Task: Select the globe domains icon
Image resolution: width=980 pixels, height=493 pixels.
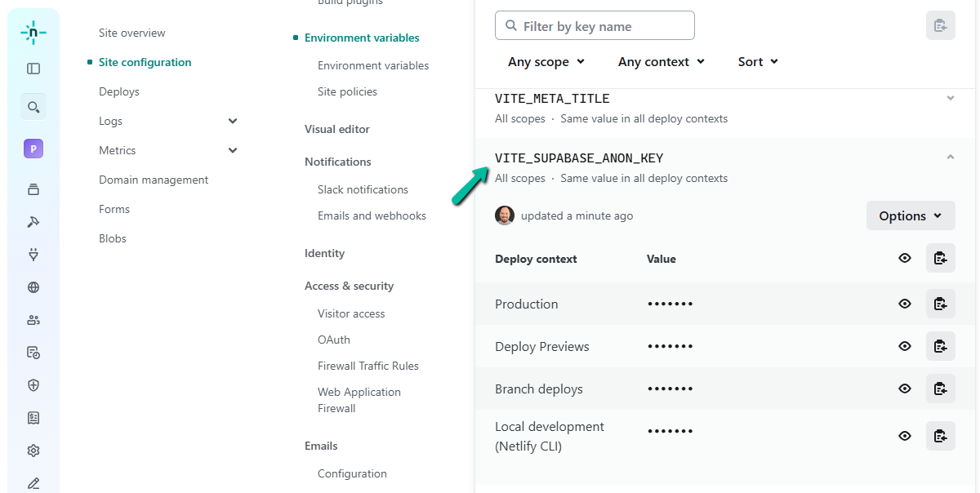Action: coord(33,286)
